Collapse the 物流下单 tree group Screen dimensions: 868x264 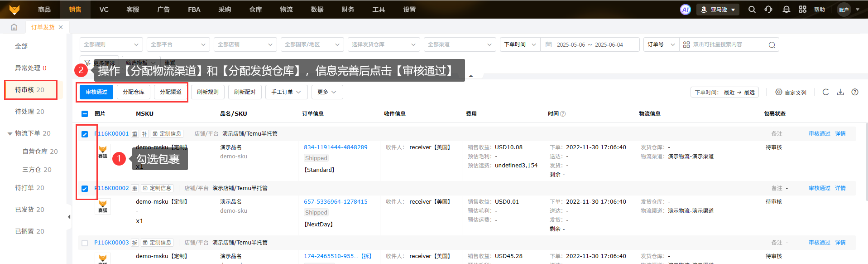(x=10, y=134)
